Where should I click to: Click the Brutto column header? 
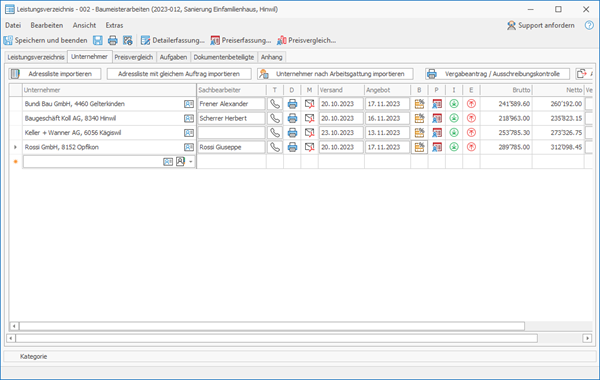[x=506, y=90]
